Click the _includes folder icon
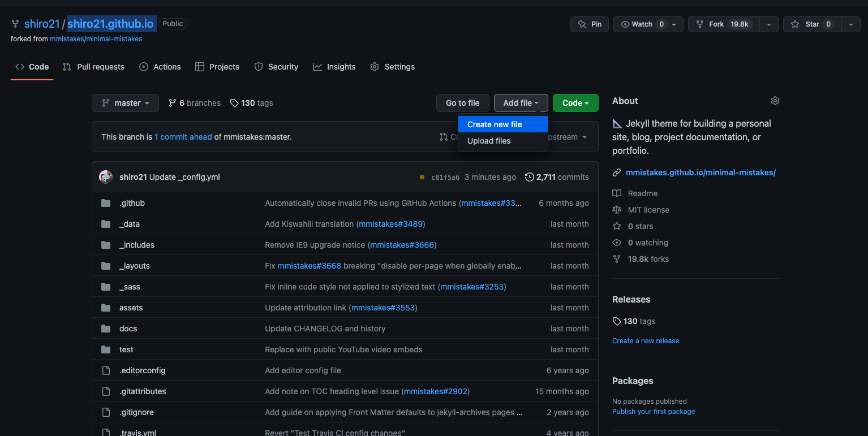 106,245
